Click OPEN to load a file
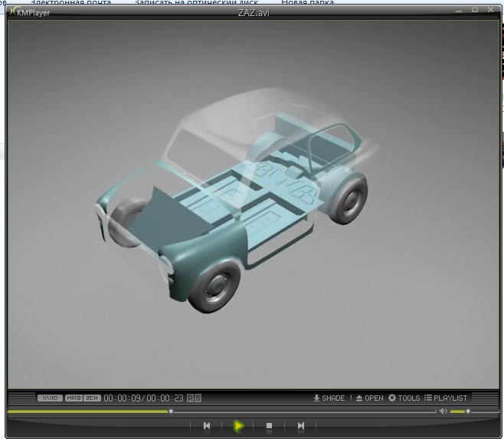Screen dimensions: 504x439 coord(369,398)
